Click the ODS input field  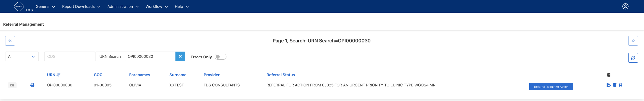point(70,56)
